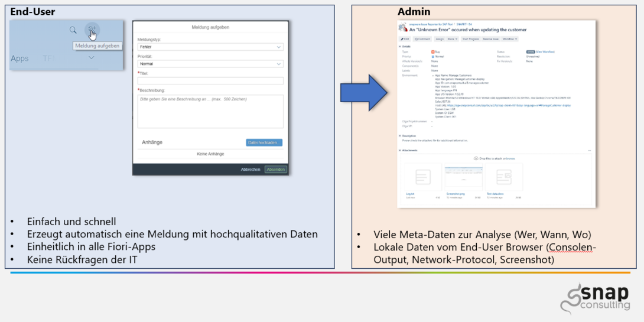644x322 pixels.
Task: Open the Meldungstyp dropdown
Action: [210, 47]
